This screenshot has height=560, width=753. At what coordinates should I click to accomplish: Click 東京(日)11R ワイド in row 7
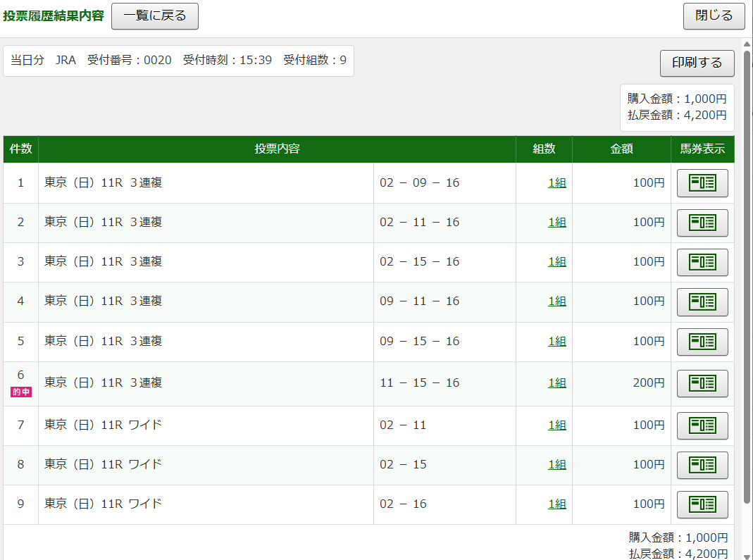point(104,425)
